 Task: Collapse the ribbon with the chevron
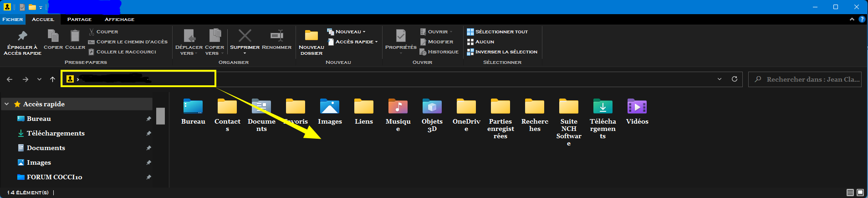click(x=852, y=19)
